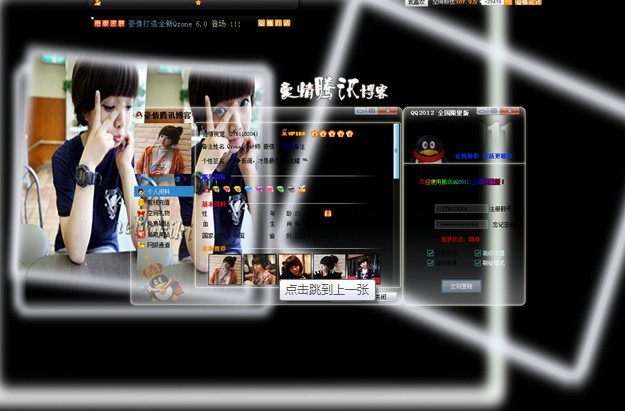Open second recommended photo thumbnail
Screen dimensions: 625x411
click(260, 269)
